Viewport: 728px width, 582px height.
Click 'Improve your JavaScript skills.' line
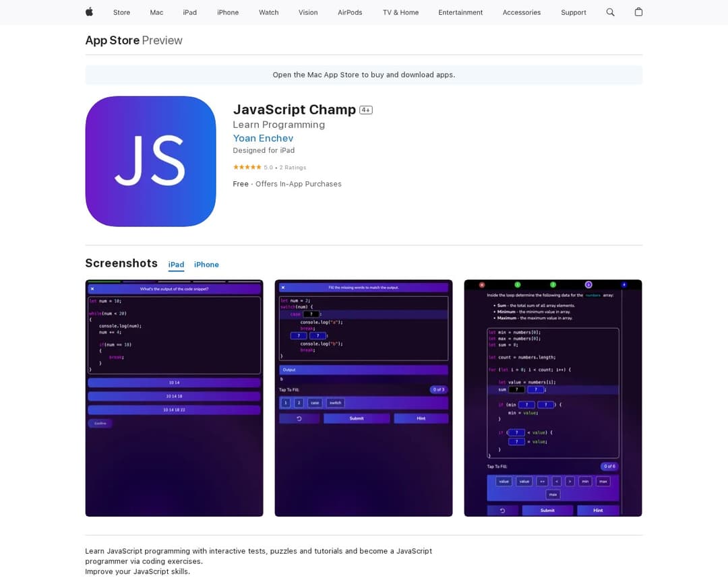pos(138,571)
